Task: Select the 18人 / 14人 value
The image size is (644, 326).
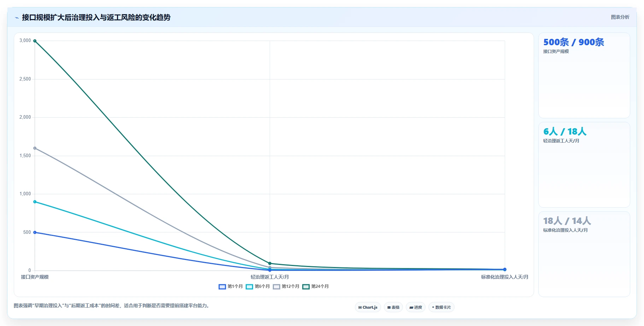Action: click(x=567, y=221)
